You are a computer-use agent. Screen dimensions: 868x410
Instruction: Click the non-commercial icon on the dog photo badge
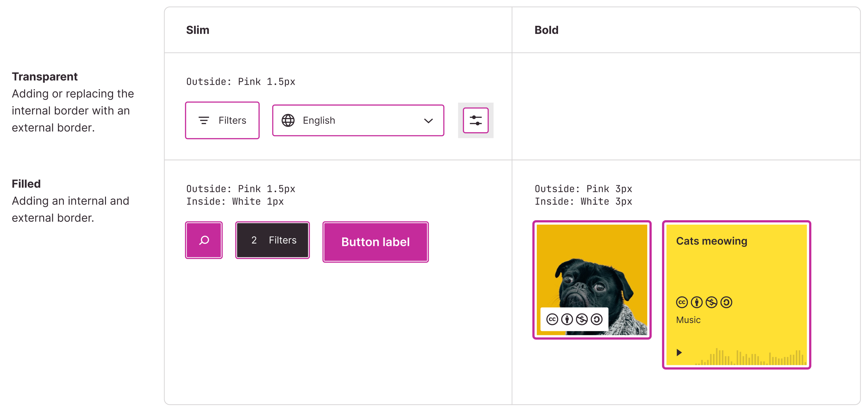pos(582,319)
